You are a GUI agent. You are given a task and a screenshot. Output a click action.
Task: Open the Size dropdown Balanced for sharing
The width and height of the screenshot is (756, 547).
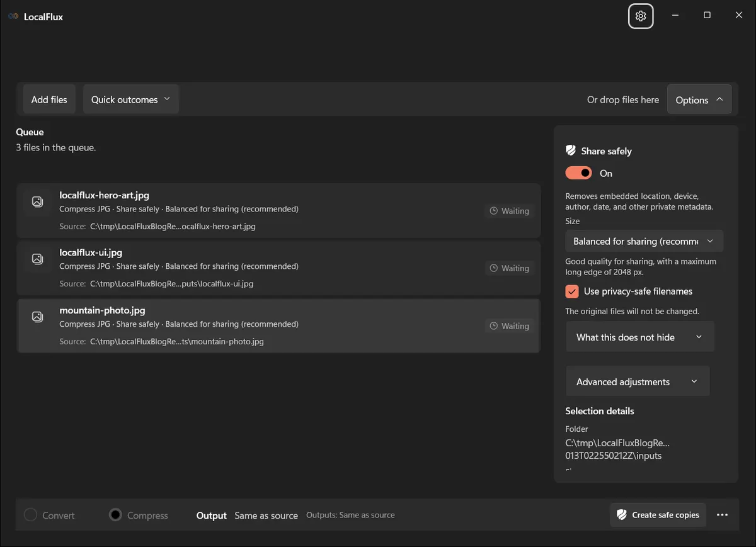tap(644, 241)
